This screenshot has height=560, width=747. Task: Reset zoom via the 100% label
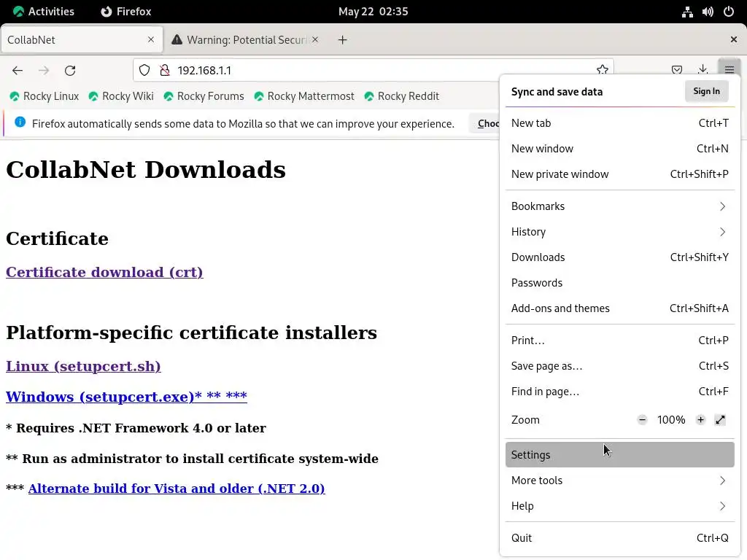(671, 420)
